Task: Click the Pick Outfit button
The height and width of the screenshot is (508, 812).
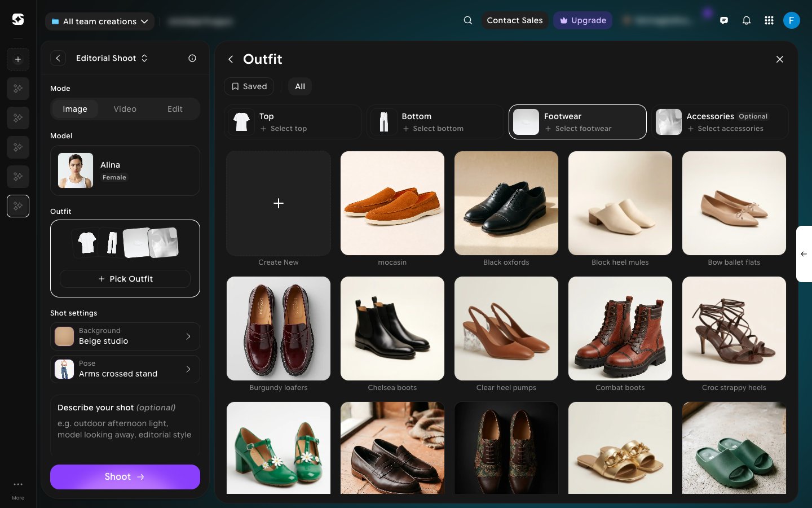Action: 125,279
